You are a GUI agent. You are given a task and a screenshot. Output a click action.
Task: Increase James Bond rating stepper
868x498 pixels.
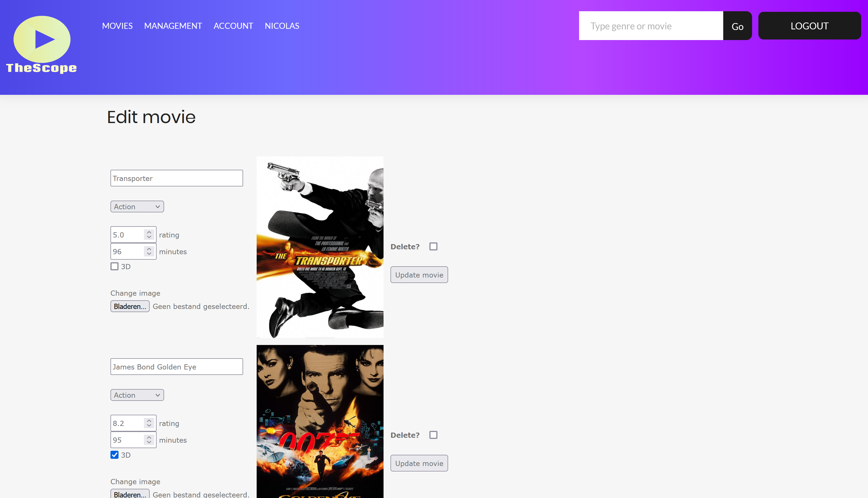point(149,420)
